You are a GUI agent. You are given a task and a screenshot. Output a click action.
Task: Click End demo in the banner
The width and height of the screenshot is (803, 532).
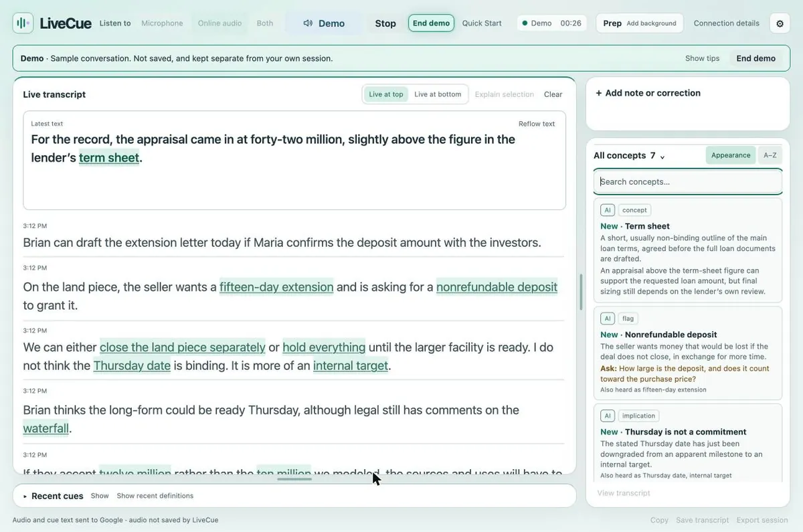(755, 58)
